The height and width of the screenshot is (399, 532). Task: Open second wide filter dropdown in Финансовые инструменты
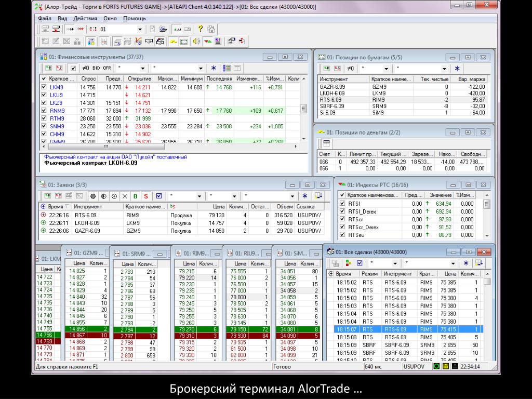point(201,68)
